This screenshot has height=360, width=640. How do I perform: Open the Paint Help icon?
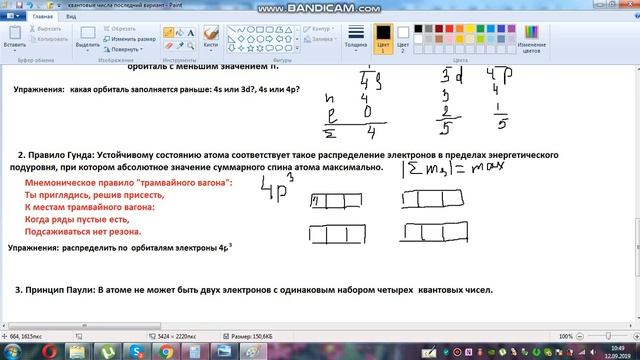tap(637, 16)
